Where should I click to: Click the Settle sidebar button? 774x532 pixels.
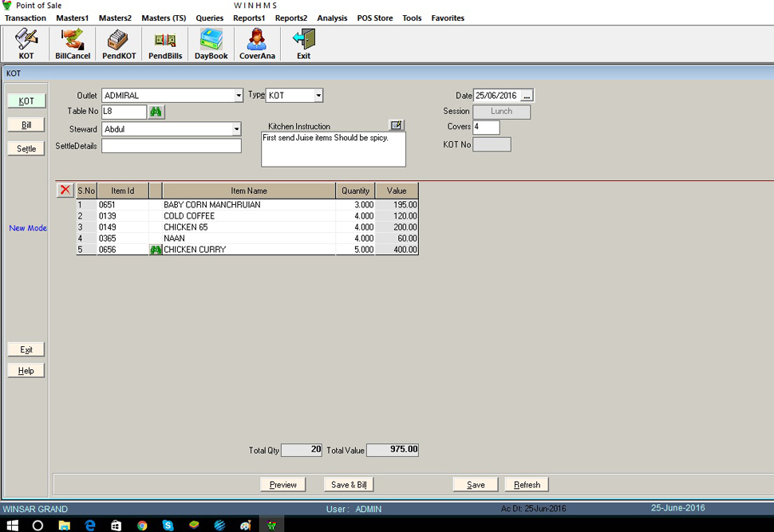[26, 148]
